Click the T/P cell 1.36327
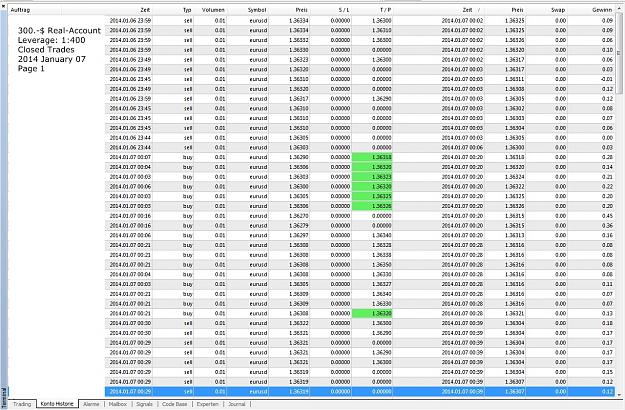The image size is (625, 410). (372, 284)
